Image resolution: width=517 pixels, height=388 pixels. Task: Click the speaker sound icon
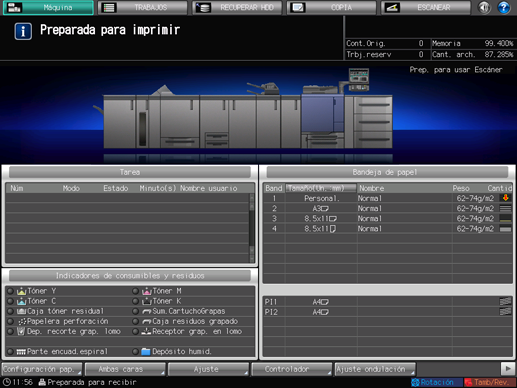click(484, 7)
